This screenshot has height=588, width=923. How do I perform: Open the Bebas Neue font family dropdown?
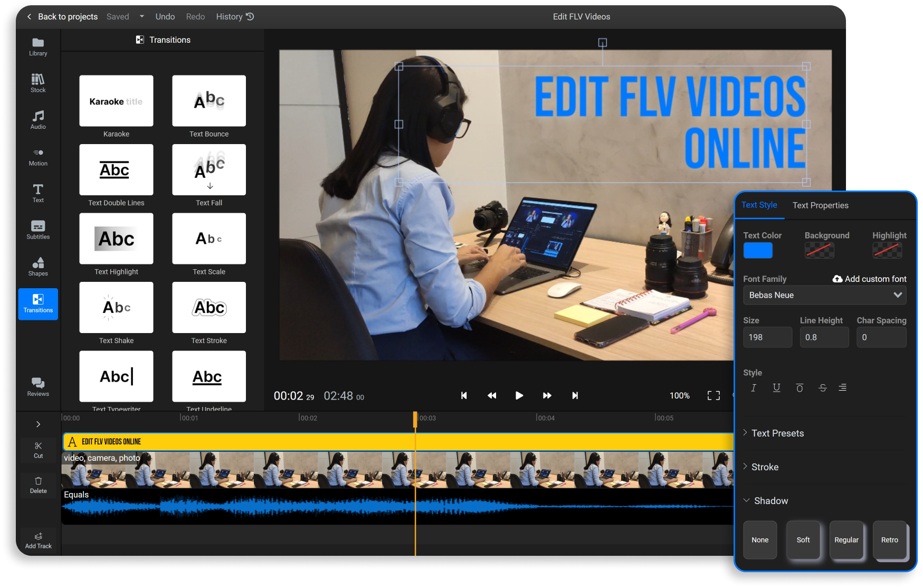(x=824, y=295)
